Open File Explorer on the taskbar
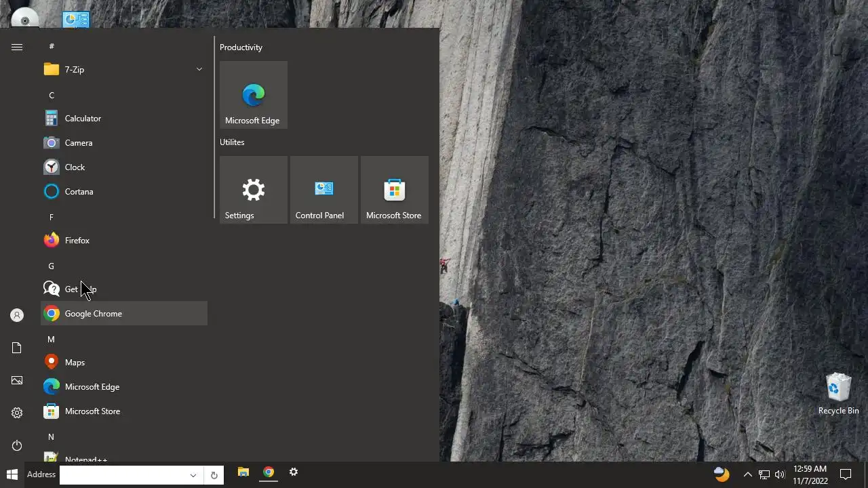 (x=243, y=472)
